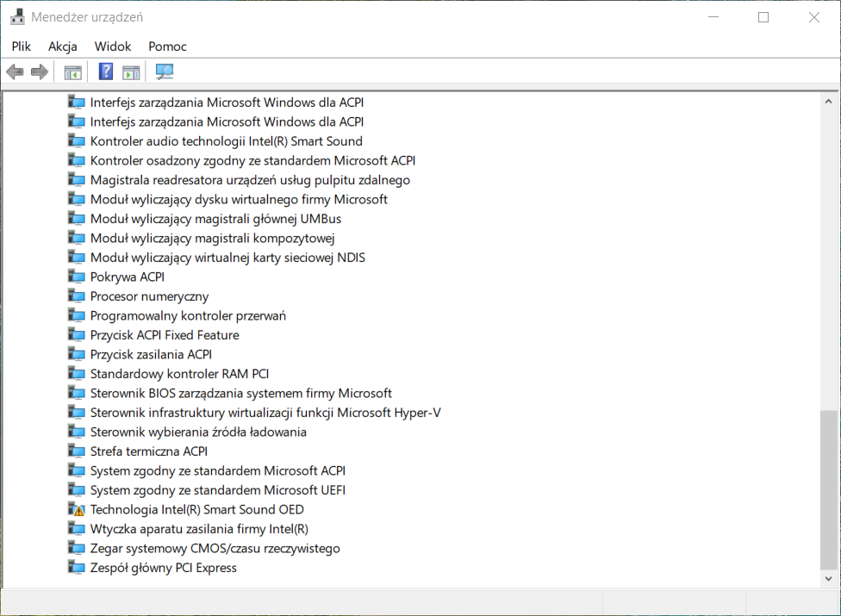Image resolution: width=841 pixels, height=616 pixels.
Task: Close the Menedżer urządzeń window
Action: (813, 17)
